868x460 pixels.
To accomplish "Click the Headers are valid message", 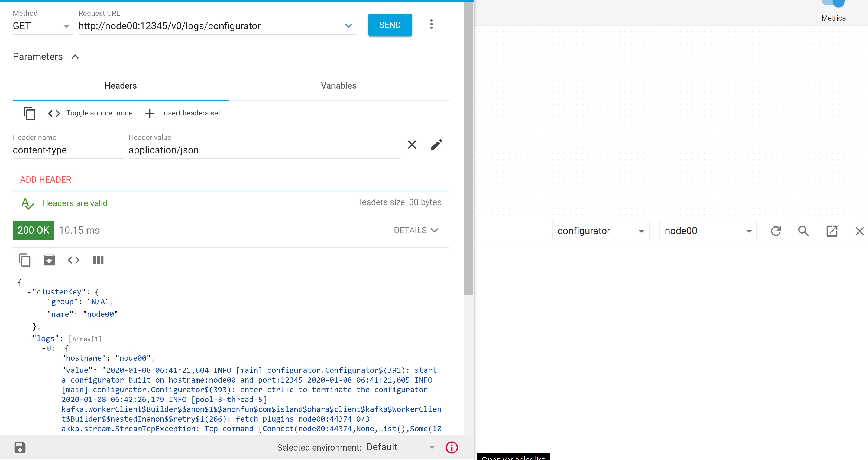I will 75,203.
